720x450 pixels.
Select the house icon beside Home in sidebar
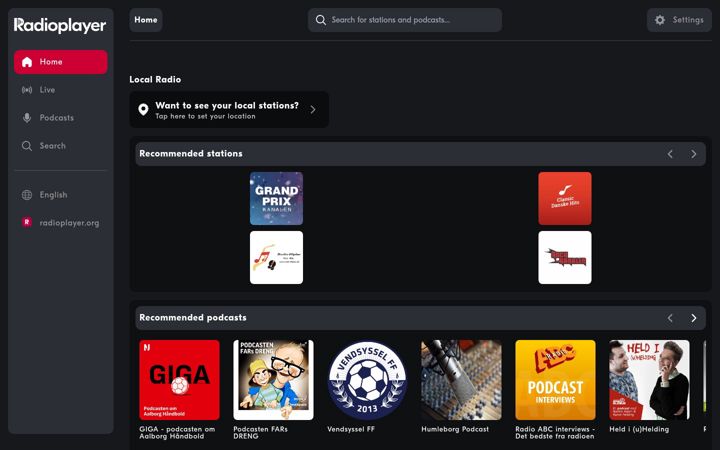point(27,62)
